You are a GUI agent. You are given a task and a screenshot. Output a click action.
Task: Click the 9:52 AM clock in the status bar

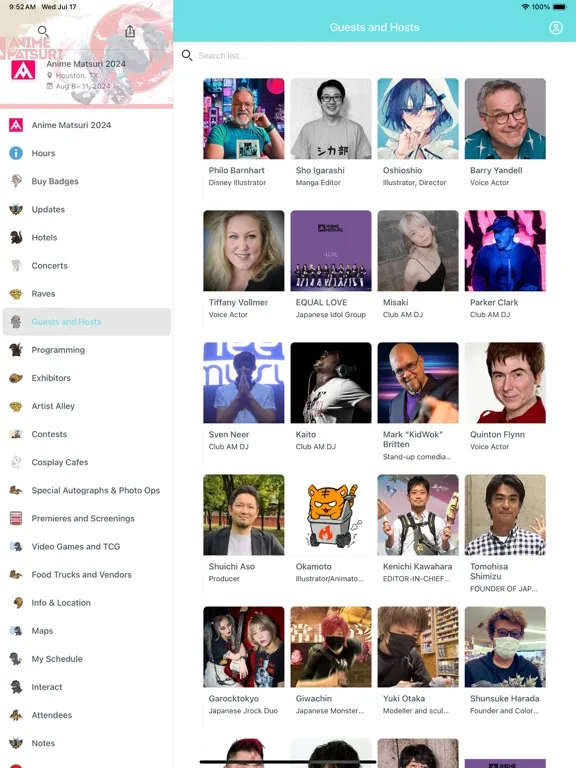pos(22,7)
